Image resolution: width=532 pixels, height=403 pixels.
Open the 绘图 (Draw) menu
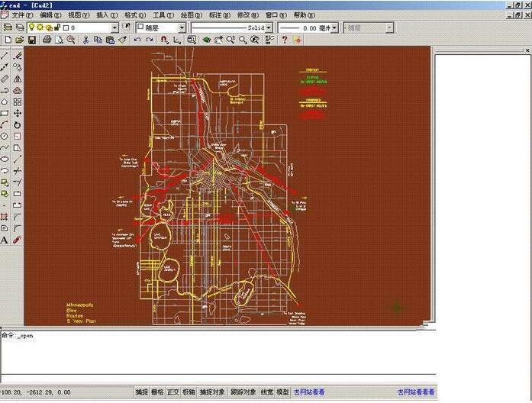(191, 15)
